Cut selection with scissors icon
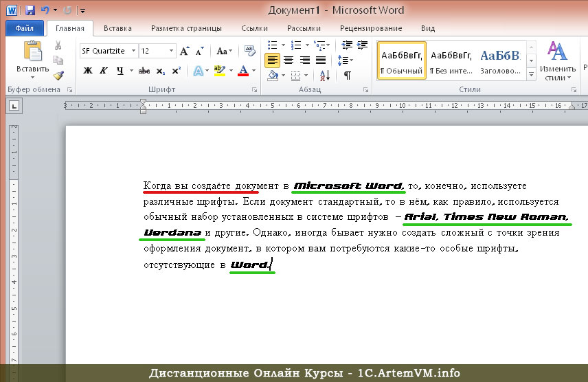This screenshot has width=588, height=382. coord(58,45)
